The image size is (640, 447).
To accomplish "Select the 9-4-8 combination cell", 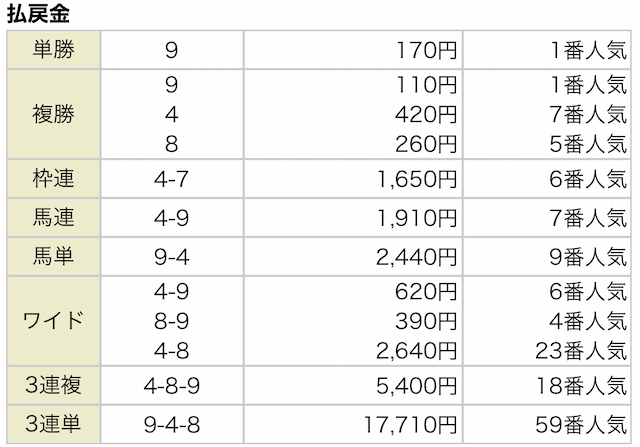I will point(172,423).
